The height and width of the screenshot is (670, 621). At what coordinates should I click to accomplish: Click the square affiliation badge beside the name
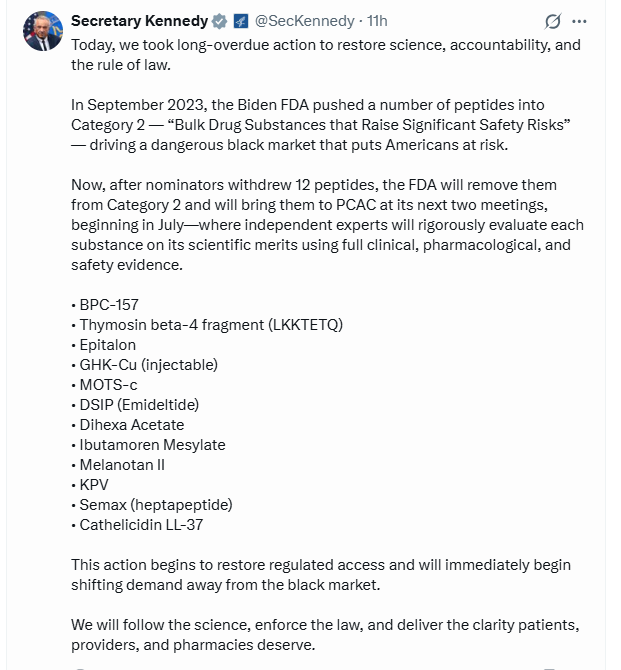241,21
